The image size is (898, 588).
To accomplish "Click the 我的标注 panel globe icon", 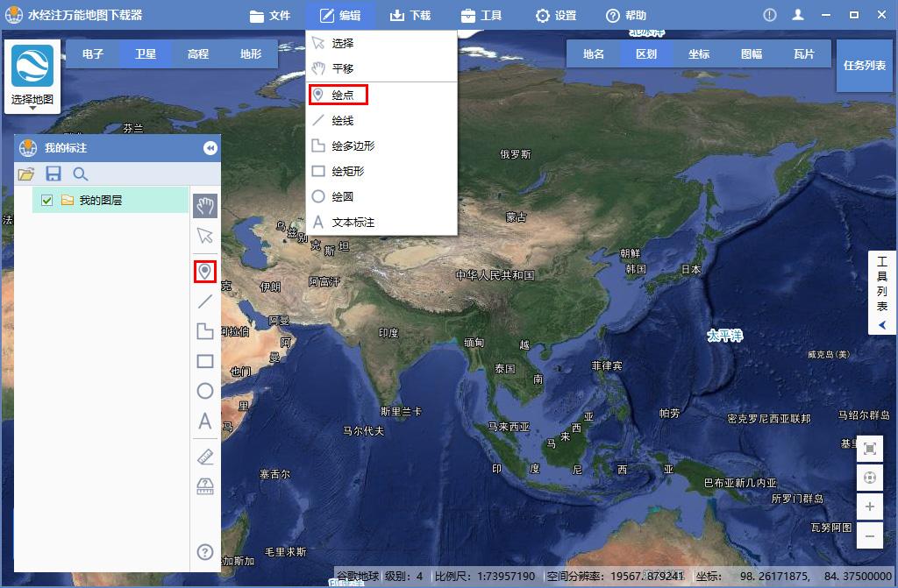I will 27,148.
